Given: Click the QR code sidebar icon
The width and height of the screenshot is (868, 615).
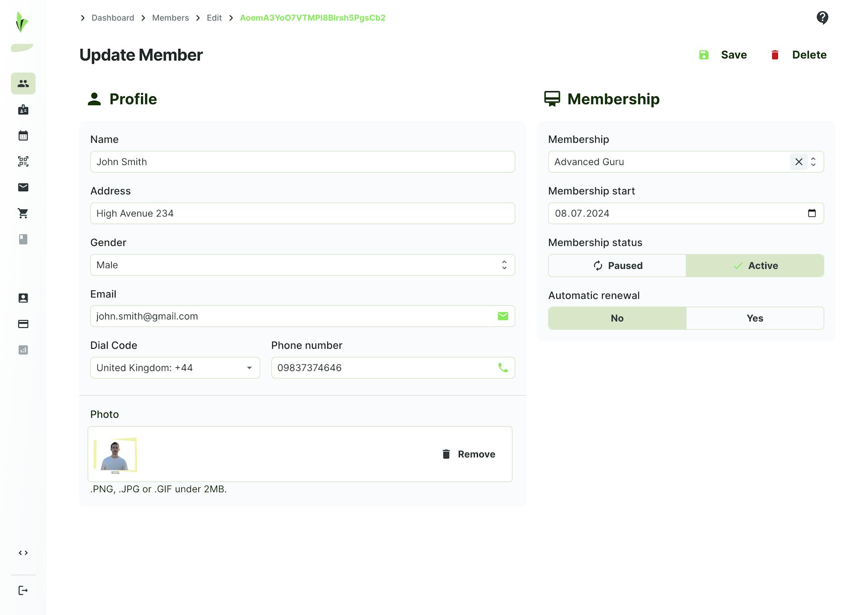Looking at the screenshot, I should 24,161.
